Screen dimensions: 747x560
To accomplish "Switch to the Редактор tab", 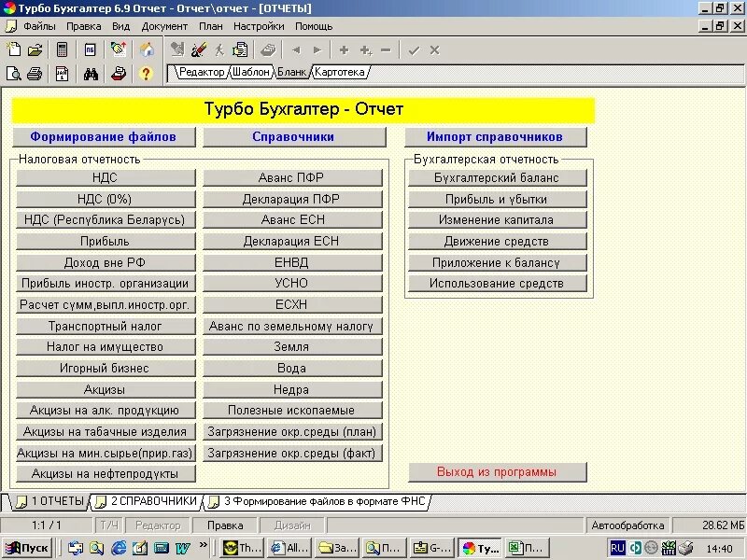I will click(201, 72).
